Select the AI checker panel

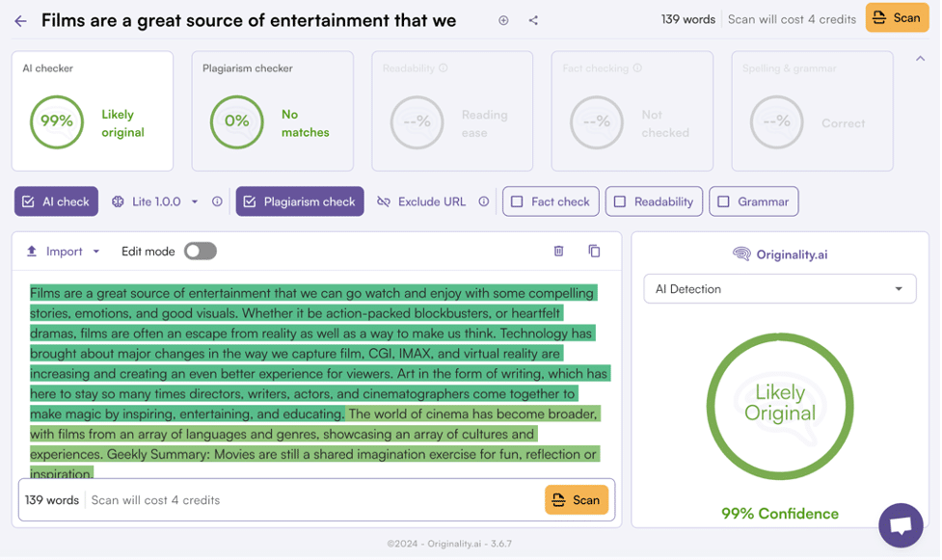click(x=92, y=111)
